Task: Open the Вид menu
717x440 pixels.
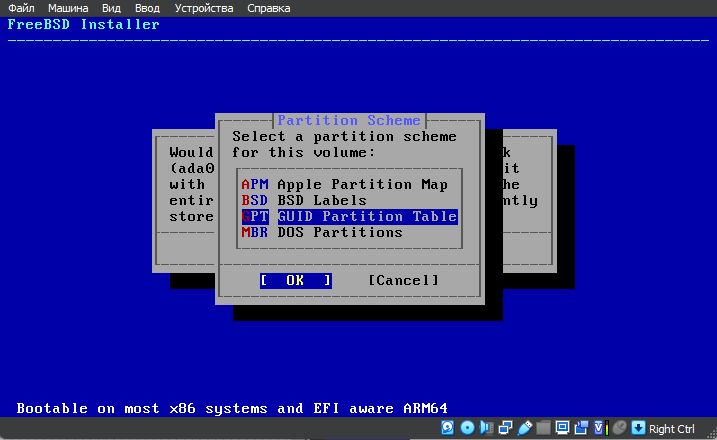Action: coord(111,8)
